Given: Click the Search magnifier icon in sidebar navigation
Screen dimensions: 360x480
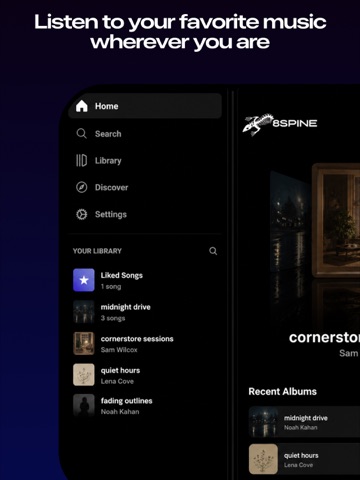Looking at the screenshot, I should (81, 134).
